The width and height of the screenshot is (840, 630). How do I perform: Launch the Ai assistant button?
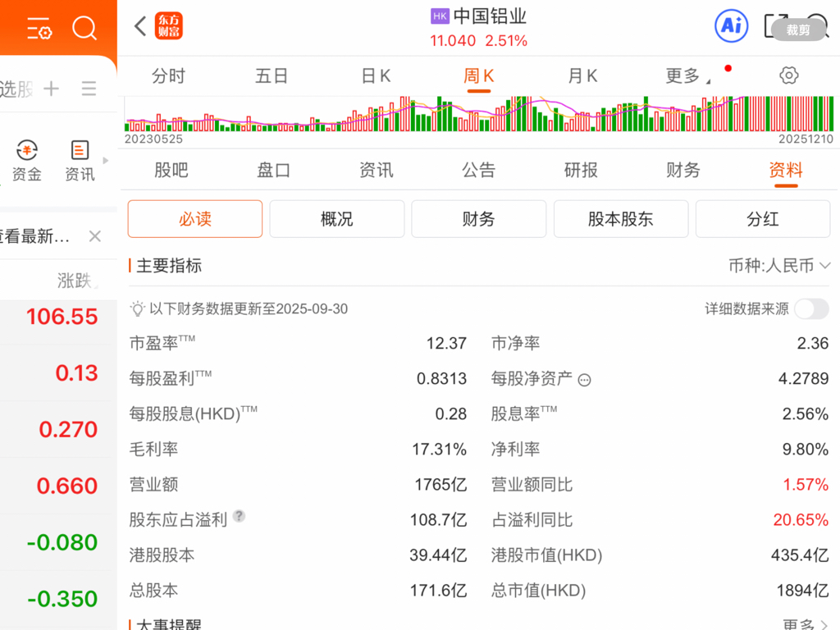pos(731,25)
